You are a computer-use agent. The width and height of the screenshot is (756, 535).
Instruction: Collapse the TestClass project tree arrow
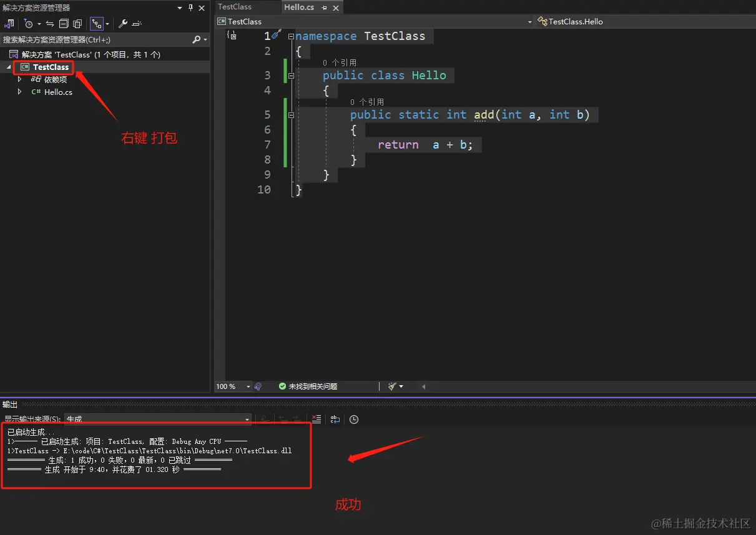(9, 67)
